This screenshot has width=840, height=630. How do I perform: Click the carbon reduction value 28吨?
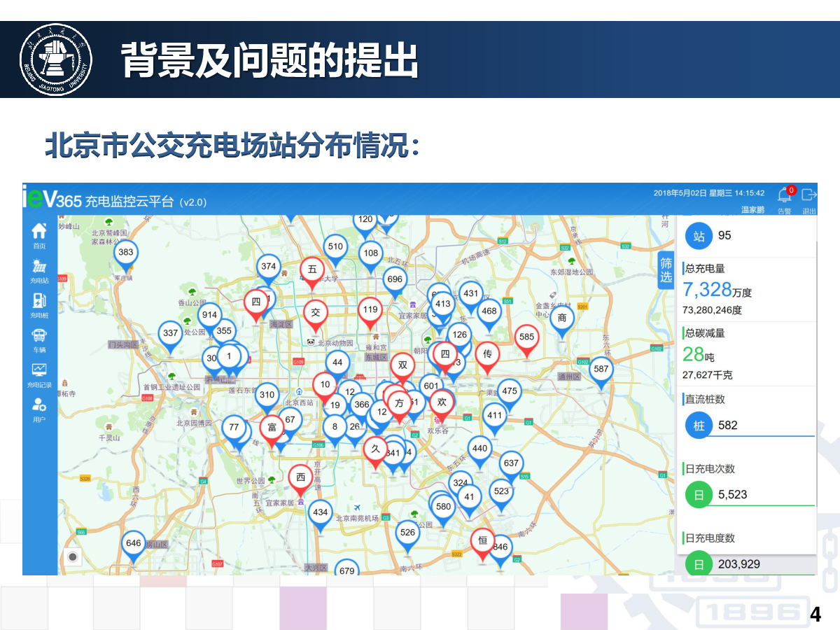point(699,354)
